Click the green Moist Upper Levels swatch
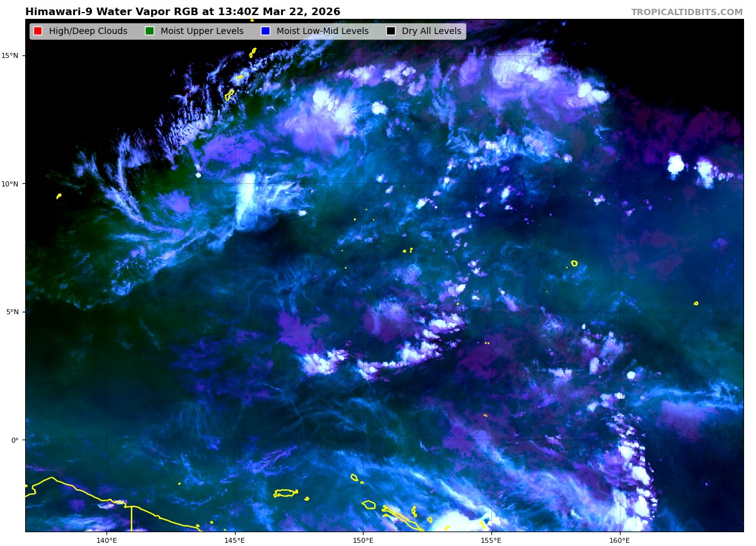The width and height of the screenshot is (756, 546). point(149,31)
